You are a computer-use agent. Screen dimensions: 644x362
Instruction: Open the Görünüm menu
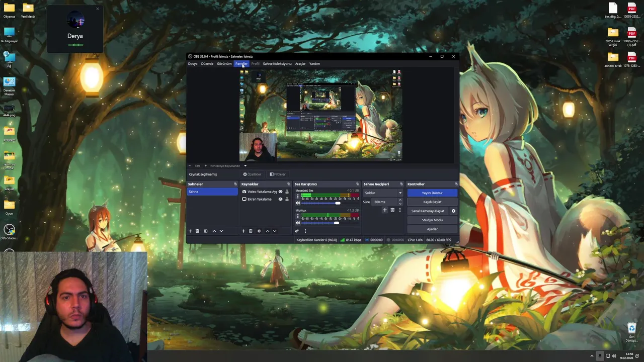(224, 64)
